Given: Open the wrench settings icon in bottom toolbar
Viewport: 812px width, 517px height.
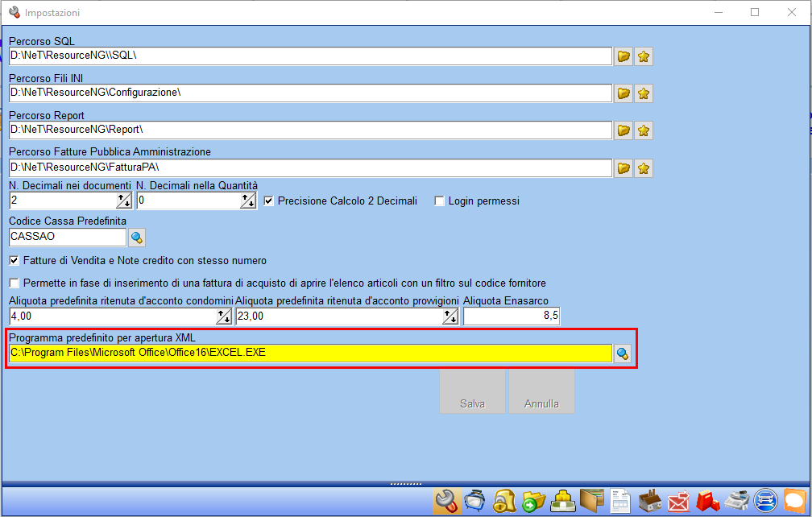Looking at the screenshot, I should 446,501.
